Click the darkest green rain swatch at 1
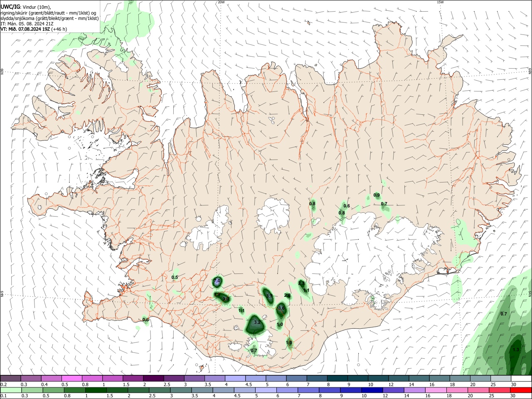This screenshot has width=532, height=399. click(96, 390)
